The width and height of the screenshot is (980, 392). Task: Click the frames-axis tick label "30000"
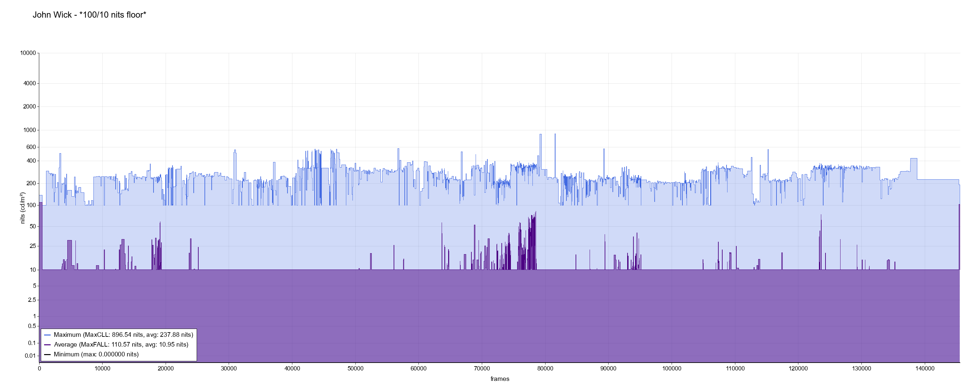229,369
